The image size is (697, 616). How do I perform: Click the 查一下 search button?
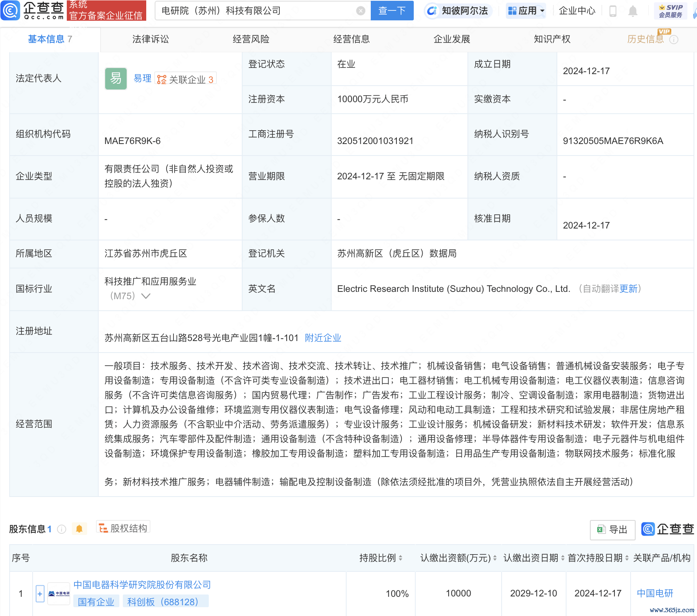pos(392,10)
